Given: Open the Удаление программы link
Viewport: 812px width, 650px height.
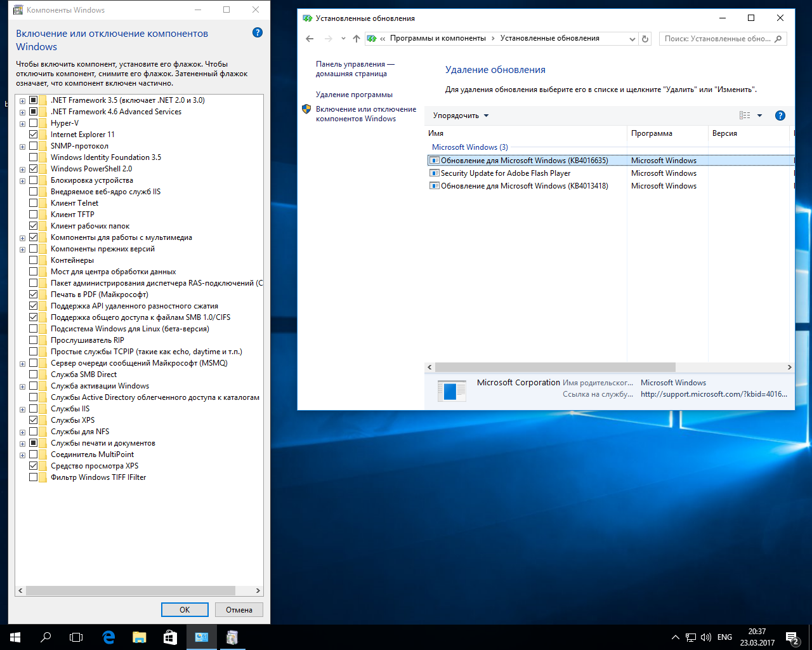Looking at the screenshot, I should coord(354,95).
